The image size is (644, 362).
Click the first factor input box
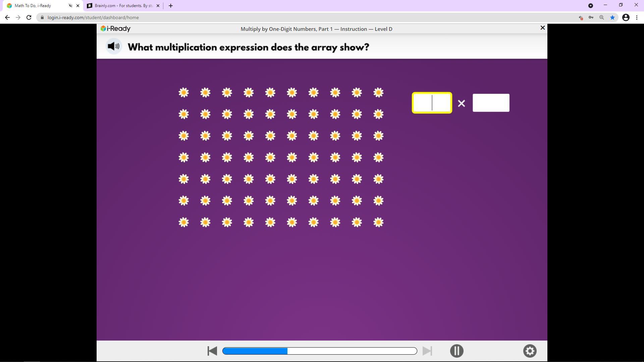coord(432,103)
